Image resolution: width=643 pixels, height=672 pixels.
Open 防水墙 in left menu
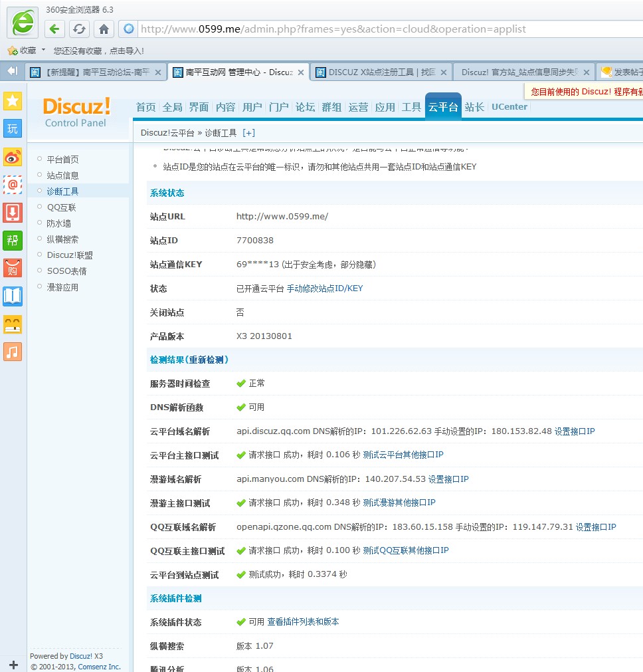coord(58,223)
